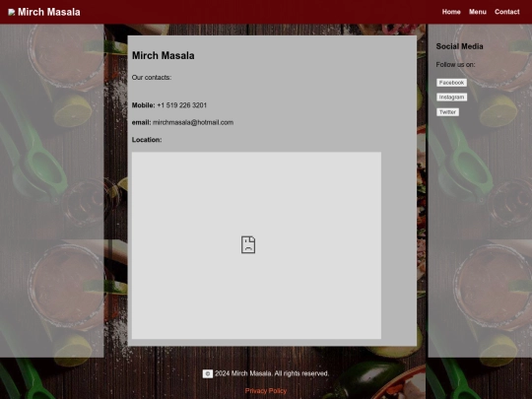The height and width of the screenshot is (399, 532).
Task: Click the Facebook social button
Action: click(451, 83)
